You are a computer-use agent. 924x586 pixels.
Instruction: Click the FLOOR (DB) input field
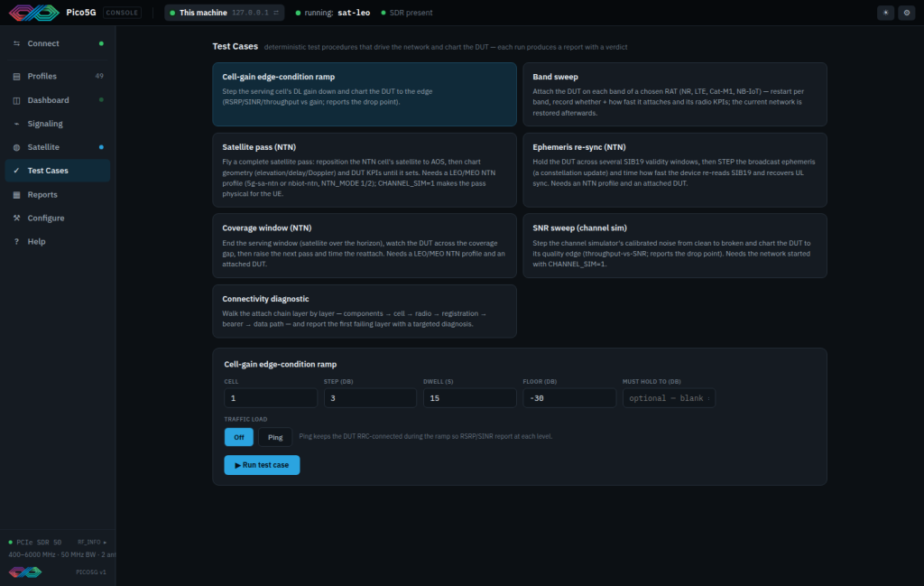coord(569,398)
